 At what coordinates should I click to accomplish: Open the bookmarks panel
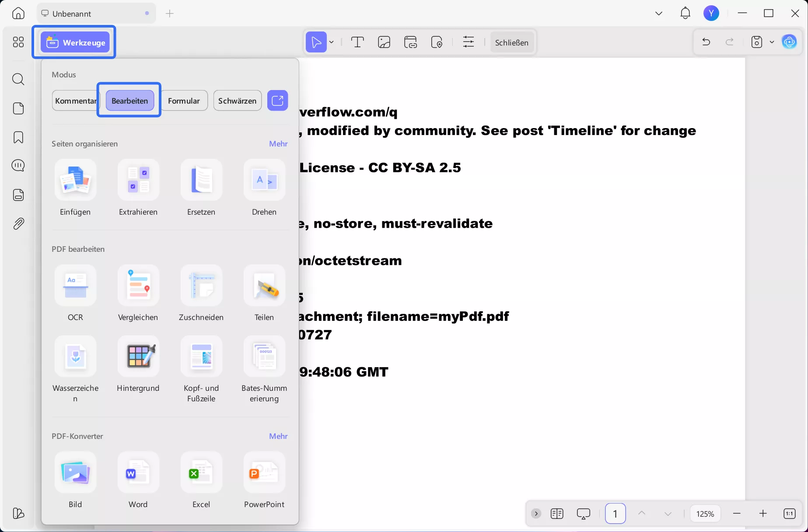pyautogui.click(x=18, y=137)
